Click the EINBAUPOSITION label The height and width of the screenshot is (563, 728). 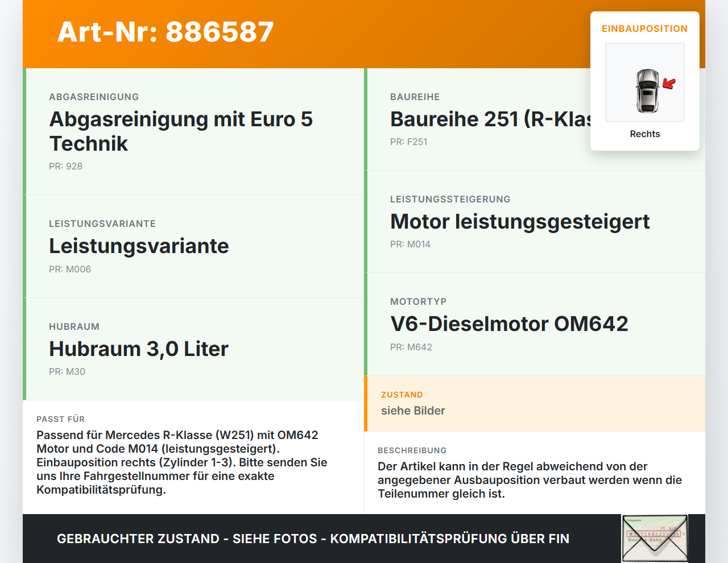click(x=645, y=28)
